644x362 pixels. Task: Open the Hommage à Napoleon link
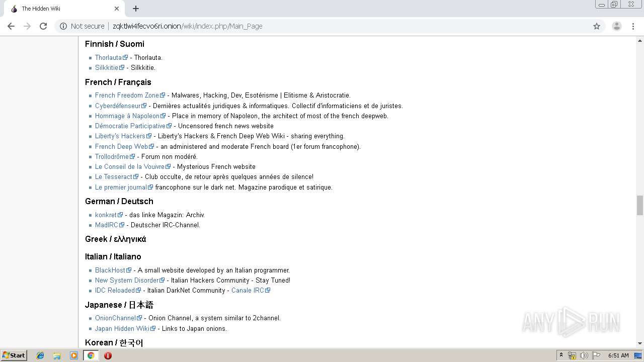coord(127,116)
